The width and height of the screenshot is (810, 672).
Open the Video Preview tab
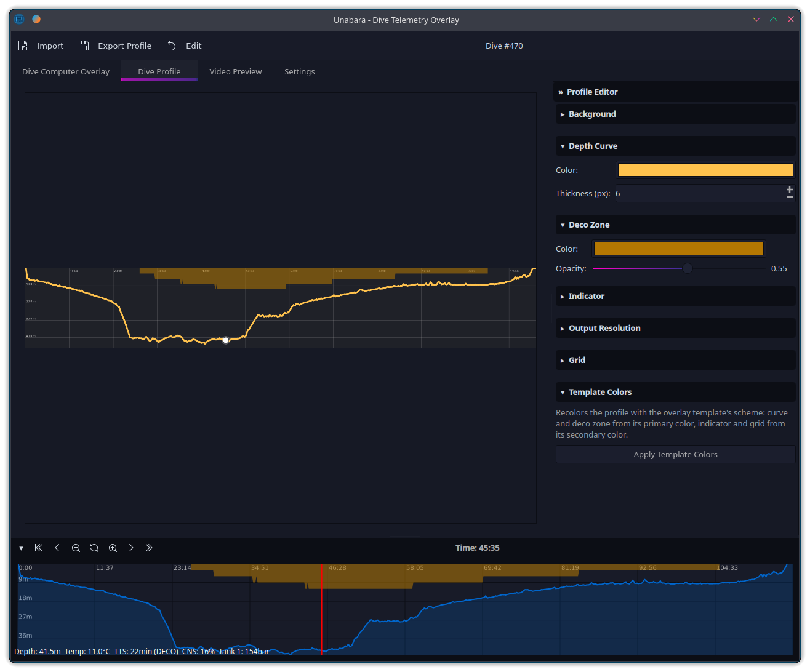click(x=236, y=71)
